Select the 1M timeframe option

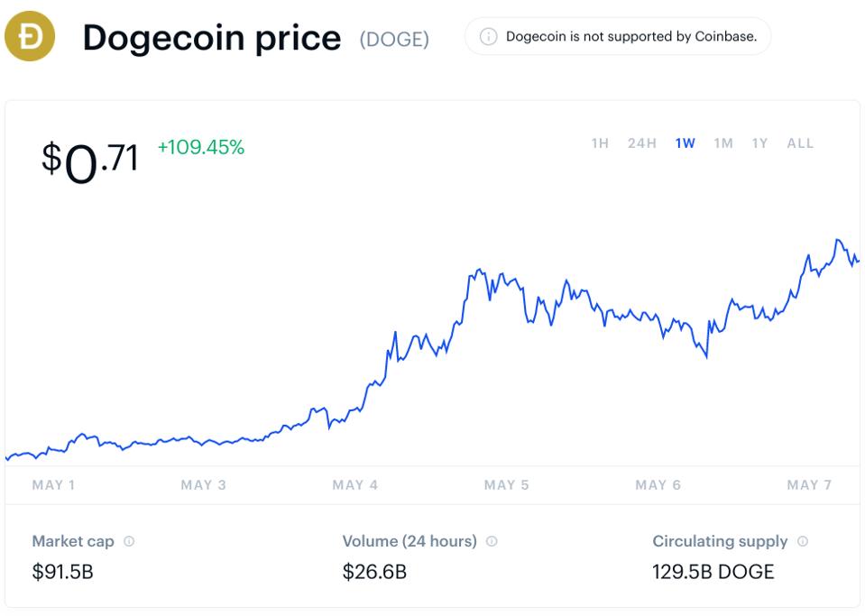coord(722,143)
